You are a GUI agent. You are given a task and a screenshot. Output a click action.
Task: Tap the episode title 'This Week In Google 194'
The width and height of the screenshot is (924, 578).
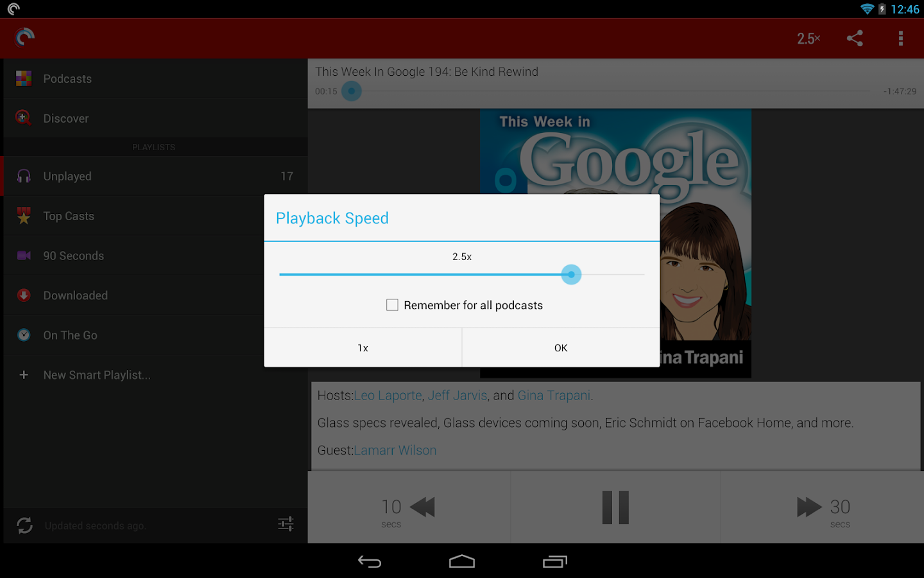(427, 72)
